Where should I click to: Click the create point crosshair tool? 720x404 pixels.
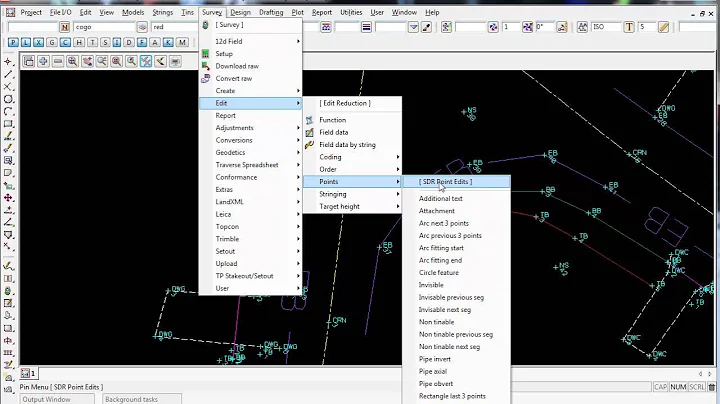tap(8, 62)
